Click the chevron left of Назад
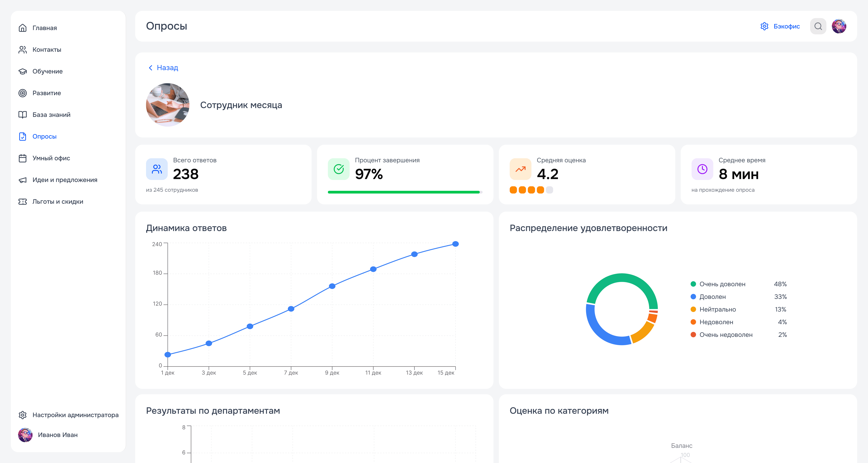The height and width of the screenshot is (463, 868). pyautogui.click(x=151, y=68)
